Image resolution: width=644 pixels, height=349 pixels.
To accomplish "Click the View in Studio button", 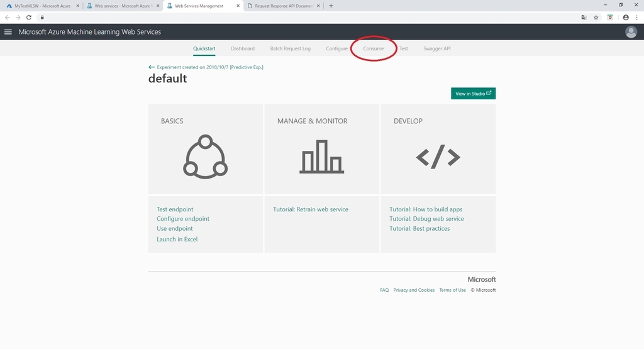I will (473, 93).
